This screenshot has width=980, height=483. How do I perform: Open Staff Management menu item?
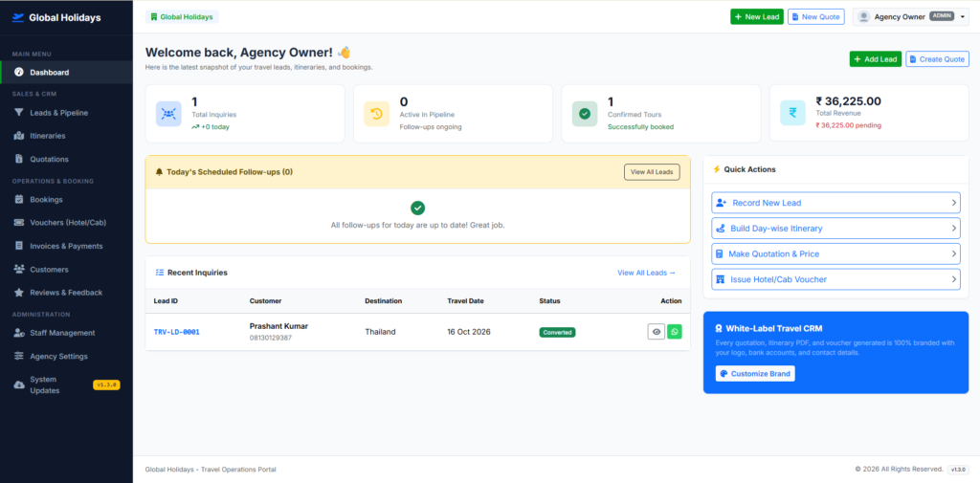pyautogui.click(x=66, y=333)
